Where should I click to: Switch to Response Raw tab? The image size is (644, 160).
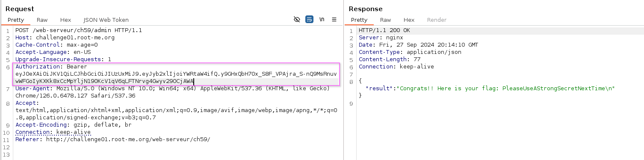point(386,20)
